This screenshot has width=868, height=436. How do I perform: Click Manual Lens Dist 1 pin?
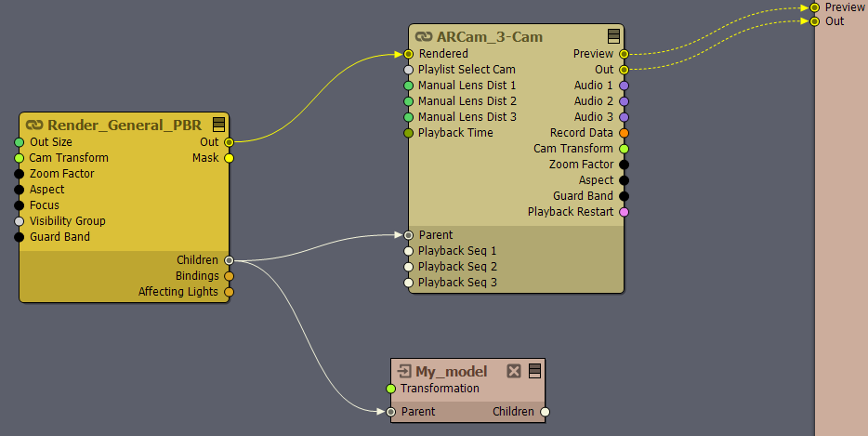click(409, 86)
